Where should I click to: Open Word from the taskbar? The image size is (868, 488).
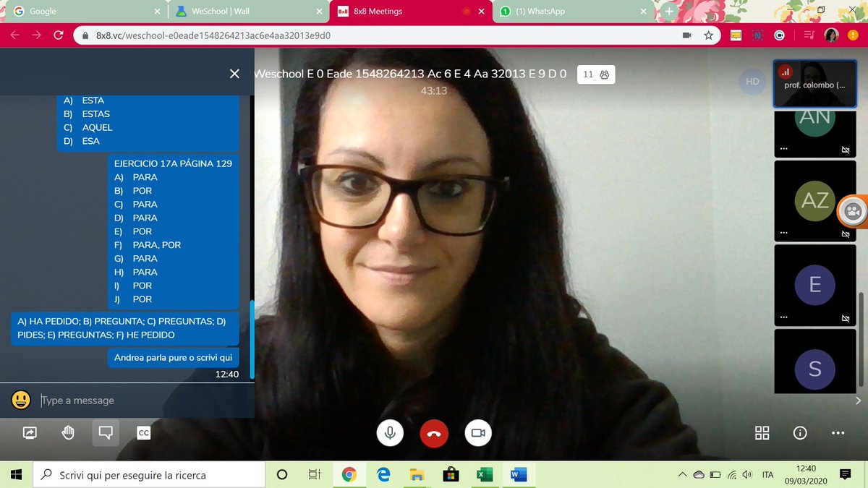[x=519, y=474]
